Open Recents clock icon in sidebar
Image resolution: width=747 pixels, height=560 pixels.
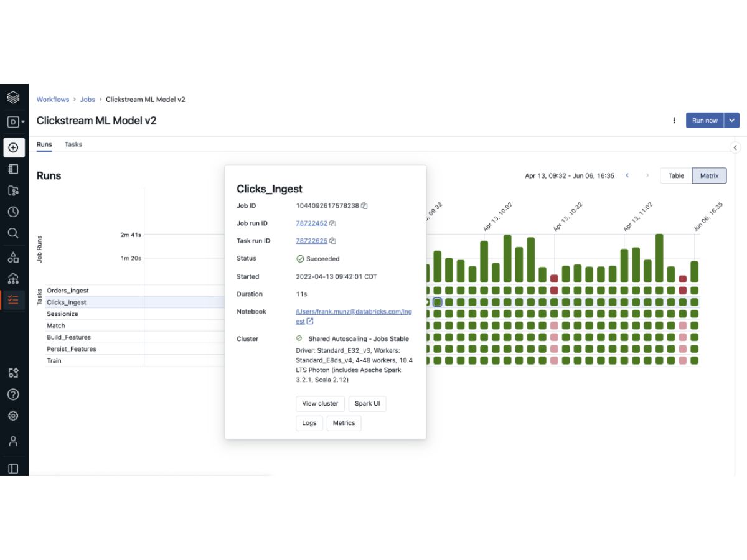tap(13, 212)
